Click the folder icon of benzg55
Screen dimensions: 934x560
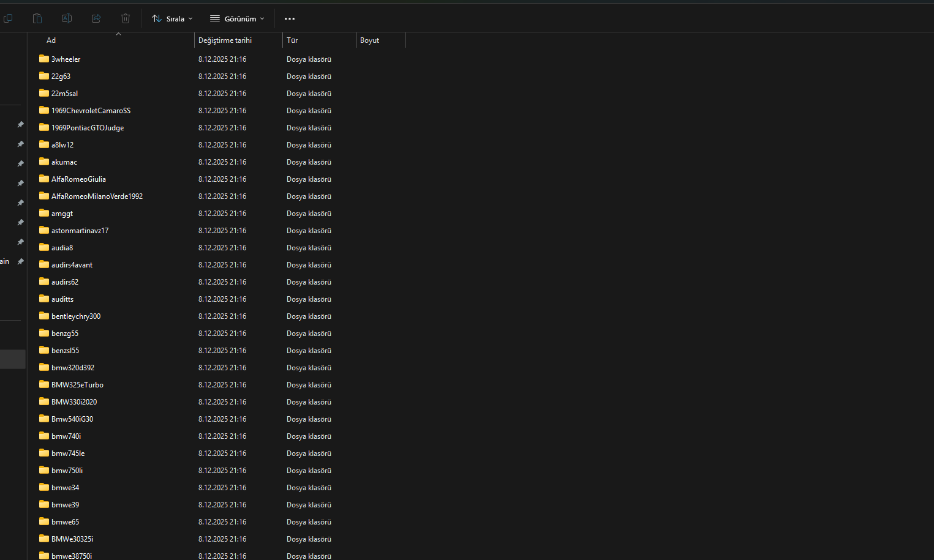coord(44,333)
